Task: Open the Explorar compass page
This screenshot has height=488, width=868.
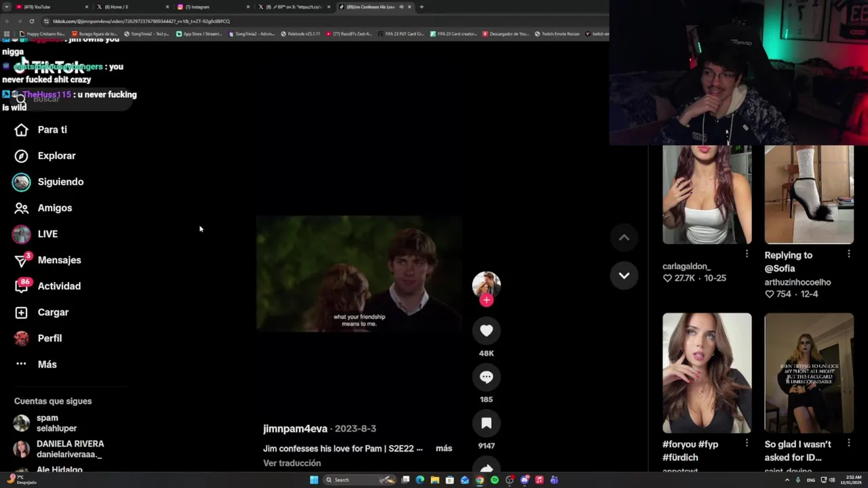Action: coord(45,156)
